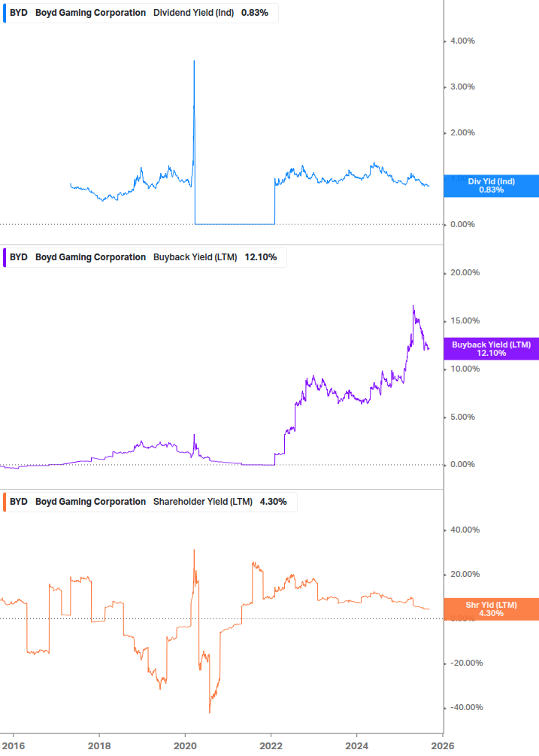Click the 0.00% tick on dividend axis
This screenshot has height=756, width=539.
[x=462, y=224]
